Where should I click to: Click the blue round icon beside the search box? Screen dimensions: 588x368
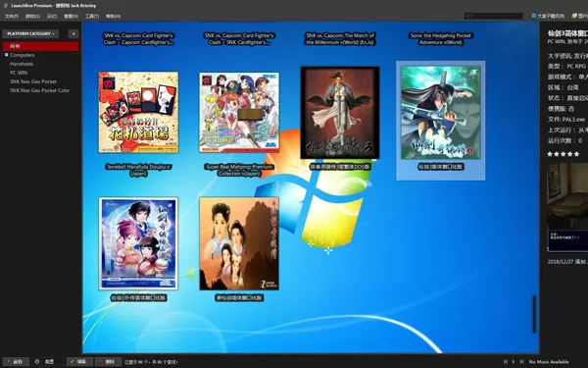pyautogui.click(x=534, y=16)
